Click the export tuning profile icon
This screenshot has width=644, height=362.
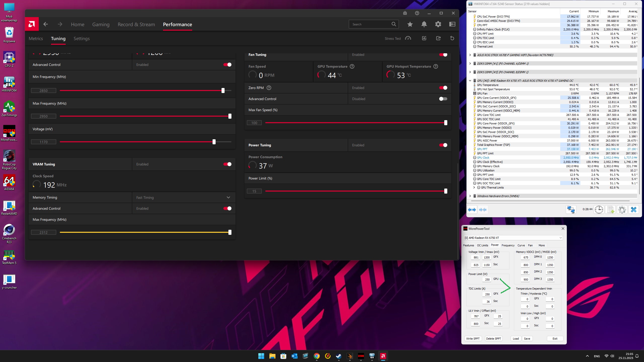tap(438, 38)
